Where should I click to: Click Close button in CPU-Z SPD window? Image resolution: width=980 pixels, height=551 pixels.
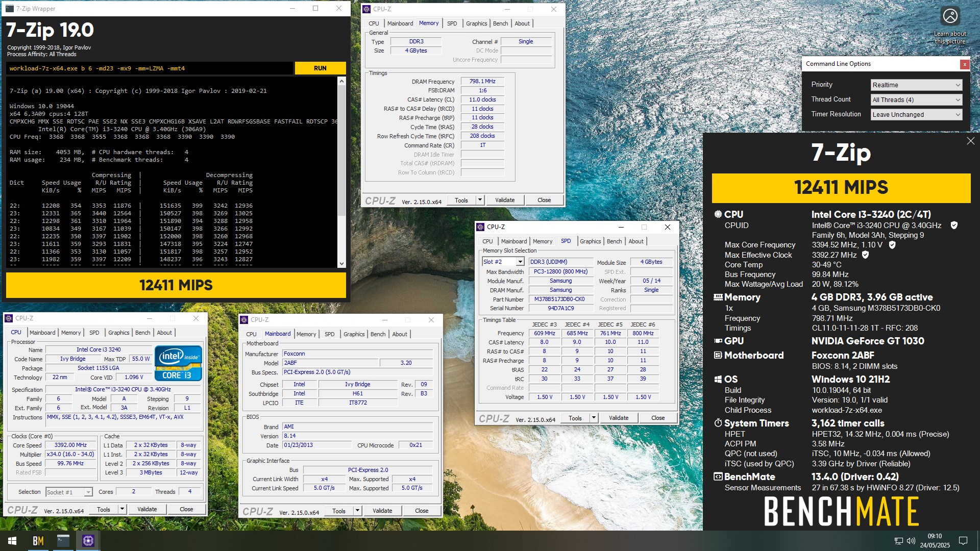point(658,418)
